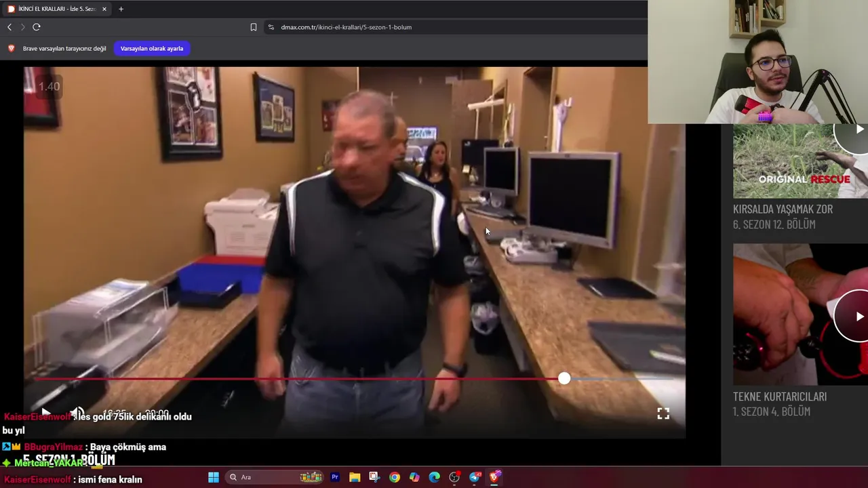Viewport: 868px width, 488px height.
Task: Click the video player play button
Action: coord(45,413)
